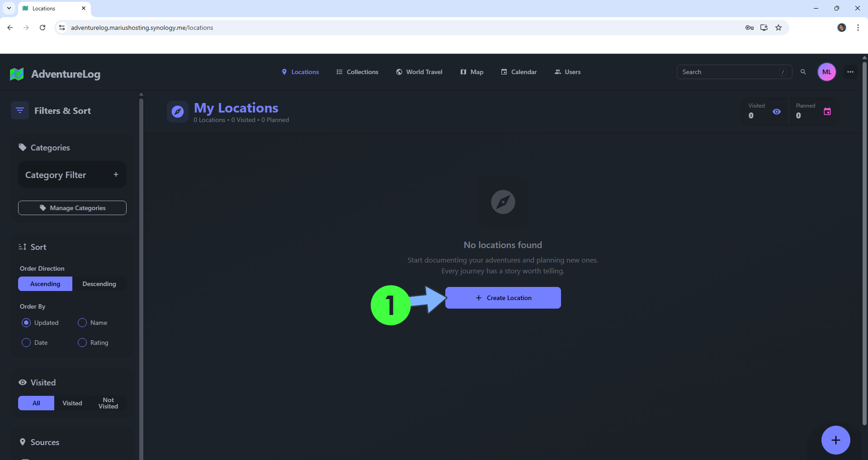Screen dimensions: 868x460
Task: Open the ML user avatar menu
Action: [826, 72]
